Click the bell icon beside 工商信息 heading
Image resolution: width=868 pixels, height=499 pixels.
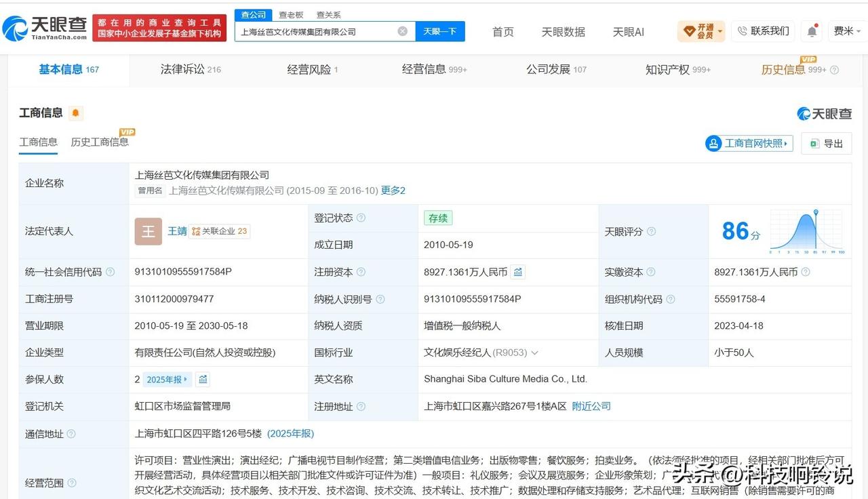tap(75, 113)
